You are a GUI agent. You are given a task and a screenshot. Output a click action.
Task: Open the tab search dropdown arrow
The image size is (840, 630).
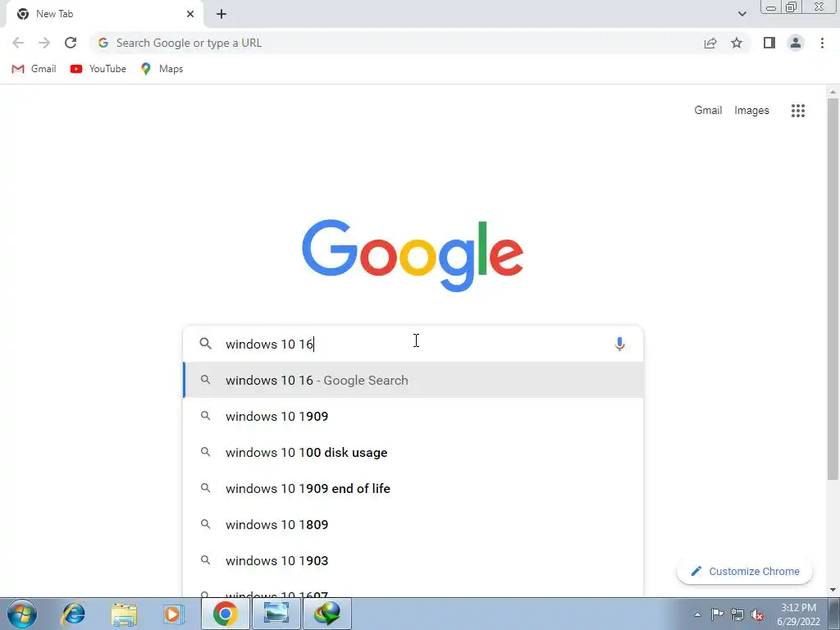click(x=742, y=14)
